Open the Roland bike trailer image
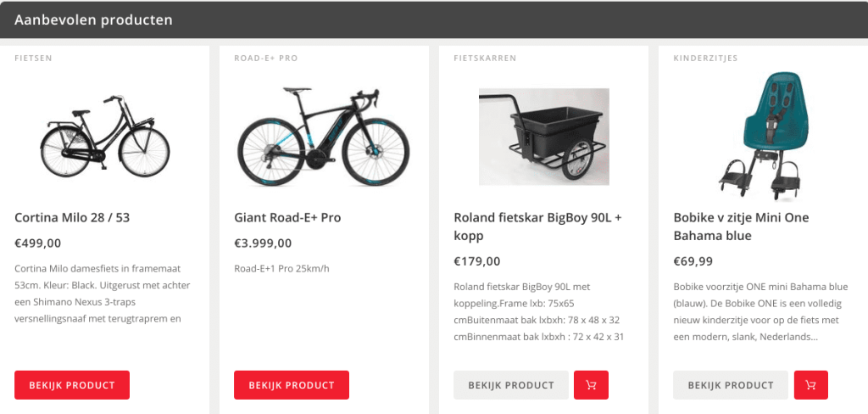 point(543,137)
